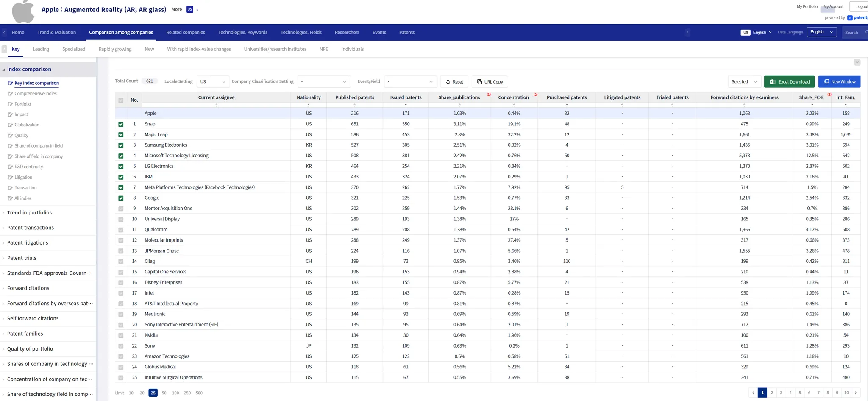
Task: Click the Apple logo icon
Action: pos(23,11)
